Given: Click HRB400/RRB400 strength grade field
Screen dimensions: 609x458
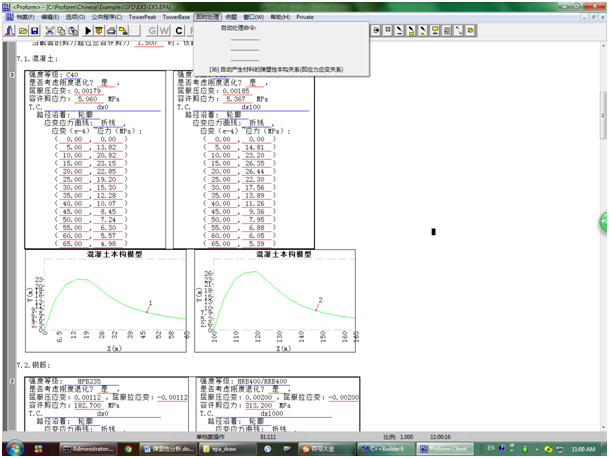Looking at the screenshot, I should tap(262, 381).
